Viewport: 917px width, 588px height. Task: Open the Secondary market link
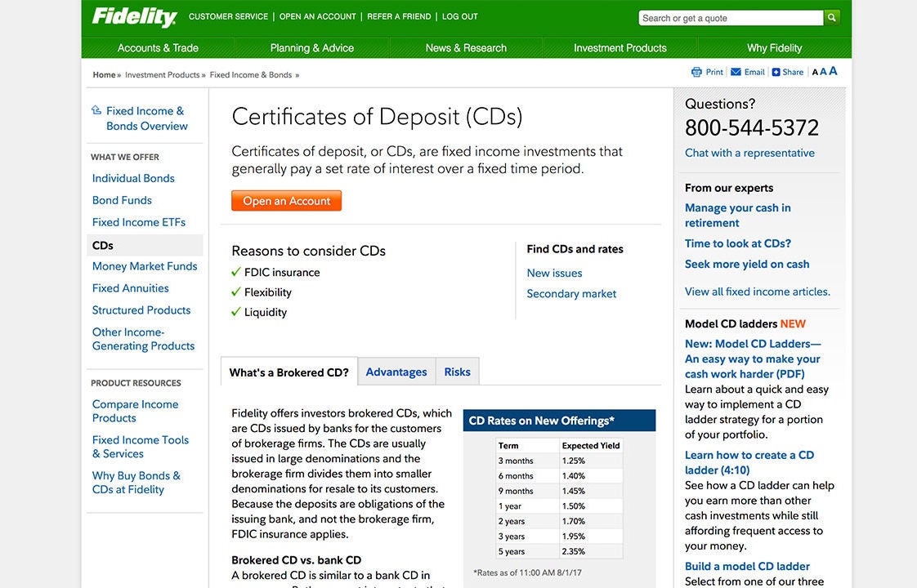pos(571,293)
